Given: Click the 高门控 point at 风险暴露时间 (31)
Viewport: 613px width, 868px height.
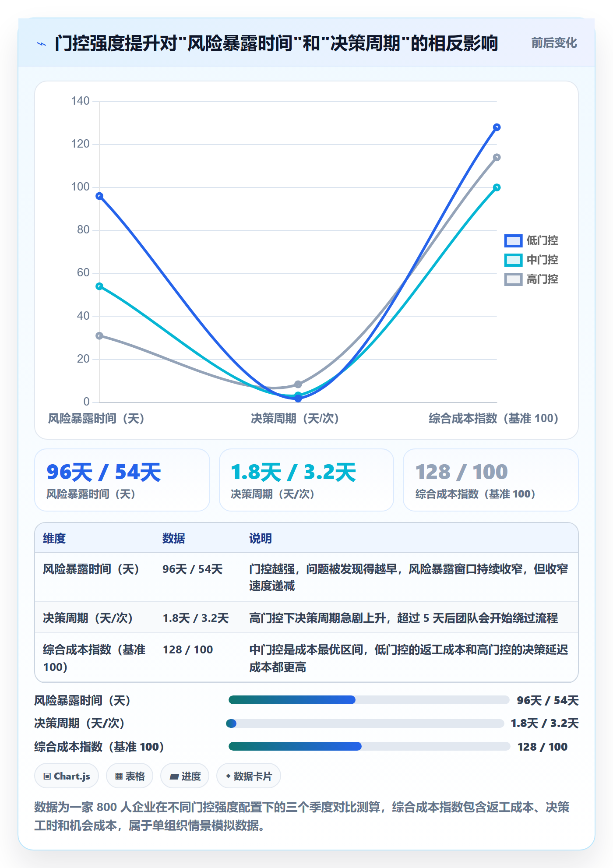Looking at the screenshot, I should [x=99, y=336].
